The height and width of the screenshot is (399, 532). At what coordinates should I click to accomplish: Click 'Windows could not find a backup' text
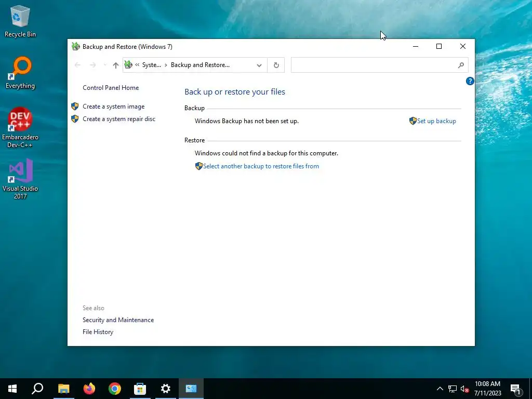[x=267, y=153]
